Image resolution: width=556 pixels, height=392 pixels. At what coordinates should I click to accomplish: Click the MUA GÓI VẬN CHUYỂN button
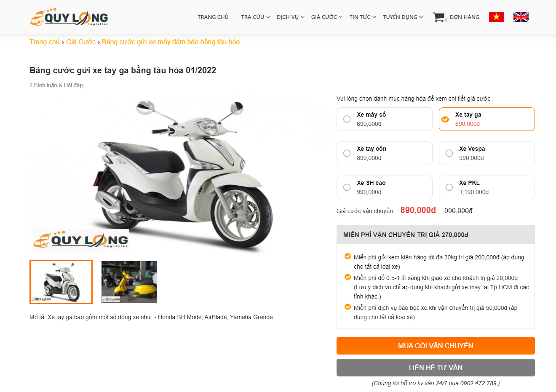[436, 346]
